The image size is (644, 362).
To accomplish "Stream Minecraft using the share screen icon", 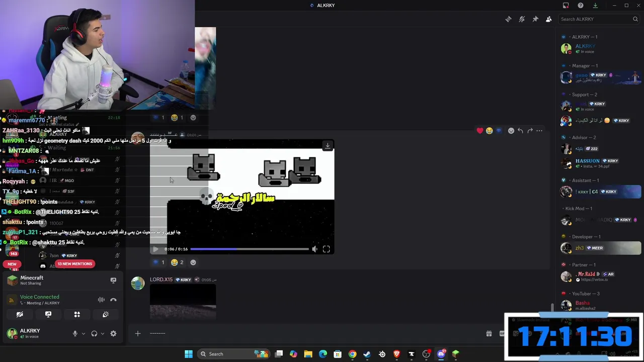I will tap(113, 280).
